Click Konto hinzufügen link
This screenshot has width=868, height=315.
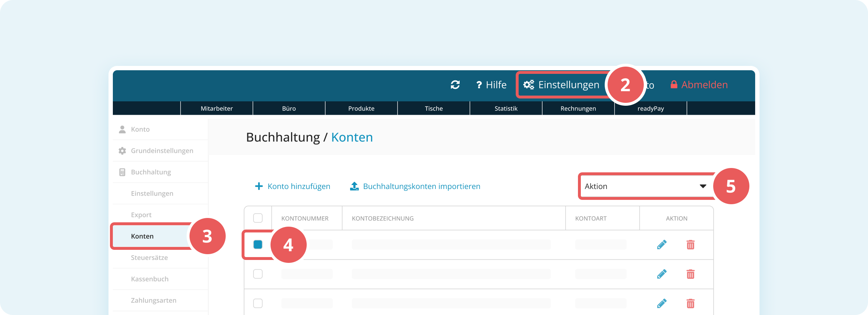pyautogui.click(x=299, y=186)
